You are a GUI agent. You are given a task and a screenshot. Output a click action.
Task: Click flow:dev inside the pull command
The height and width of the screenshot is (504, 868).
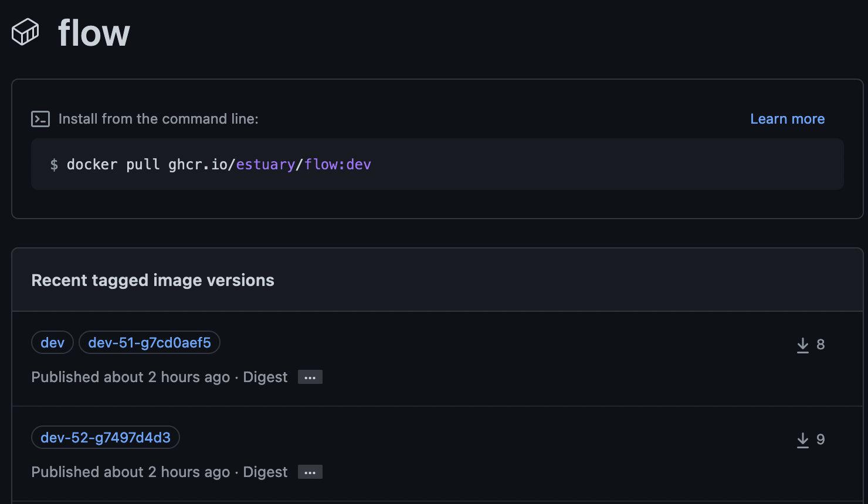click(x=337, y=164)
